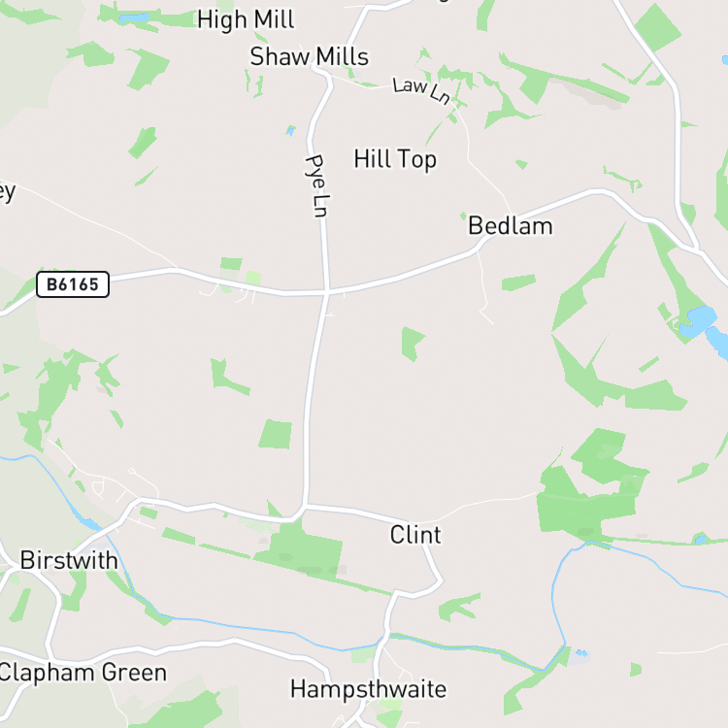Viewport: 728px width, 728px height.
Task: Click the blue lake near the east edge
Action: click(x=700, y=320)
